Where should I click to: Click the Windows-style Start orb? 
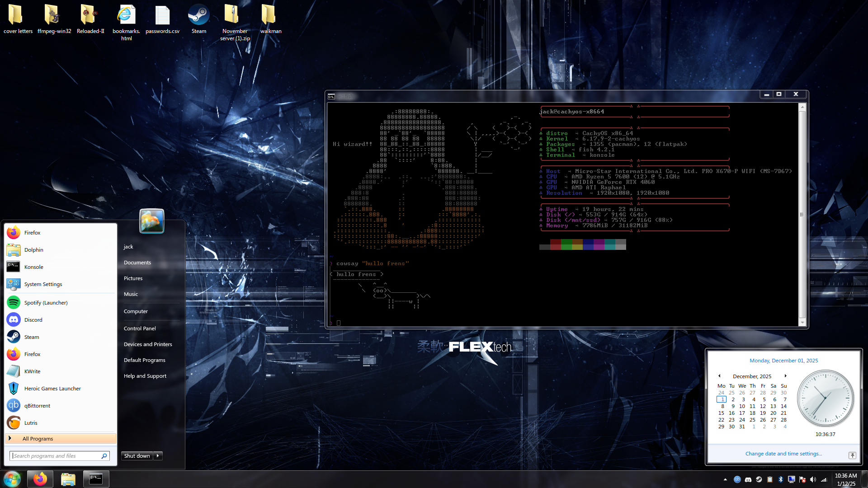coord(12,479)
